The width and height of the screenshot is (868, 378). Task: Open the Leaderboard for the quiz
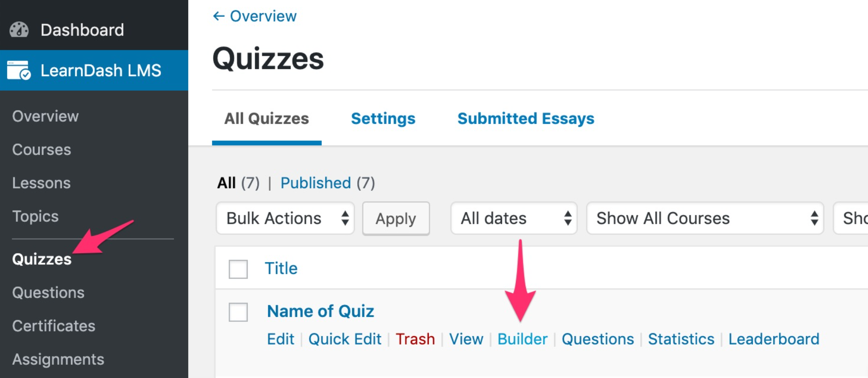coord(774,339)
